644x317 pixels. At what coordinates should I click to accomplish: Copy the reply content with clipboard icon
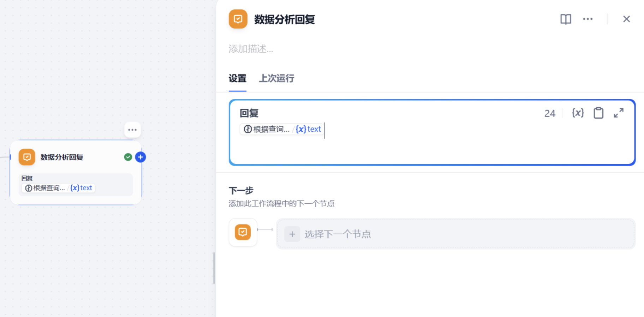pyautogui.click(x=598, y=113)
